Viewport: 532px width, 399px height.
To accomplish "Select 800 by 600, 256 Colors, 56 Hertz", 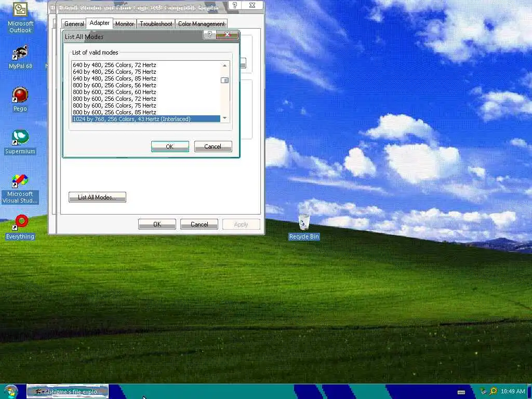I will (146, 85).
